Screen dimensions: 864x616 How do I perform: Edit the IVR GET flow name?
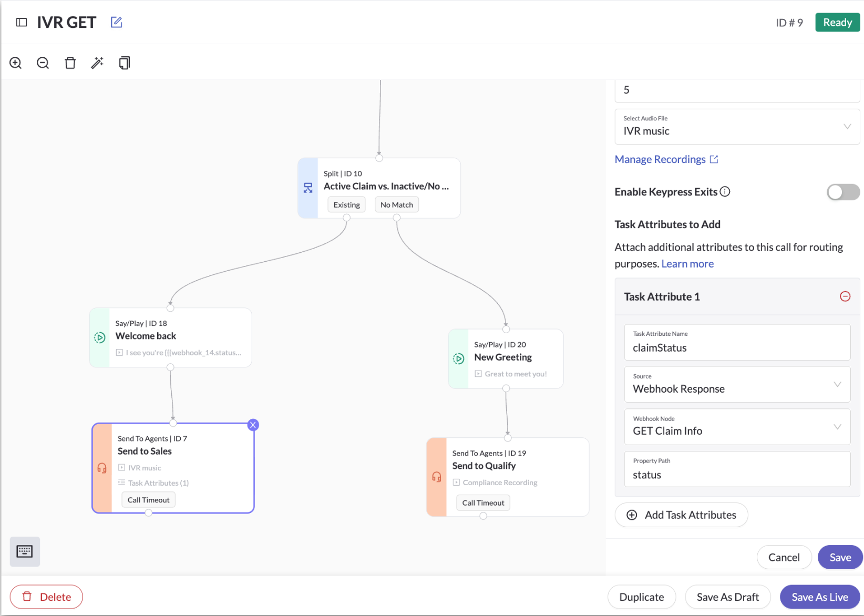[x=116, y=22]
